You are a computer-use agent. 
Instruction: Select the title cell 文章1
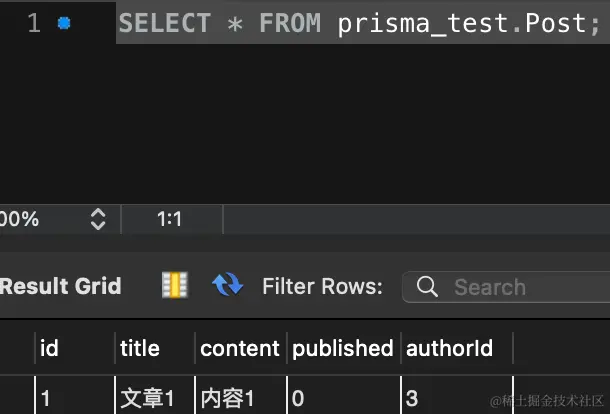(155, 398)
